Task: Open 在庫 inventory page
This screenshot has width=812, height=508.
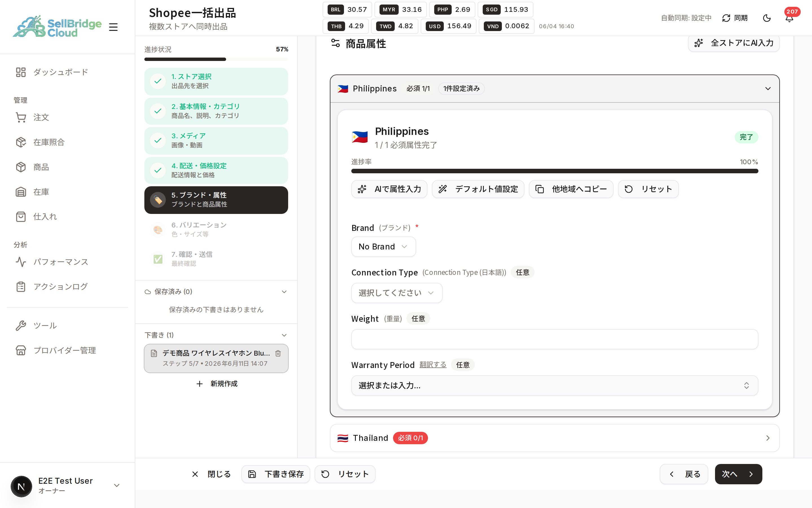Action: (x=67, y=192)
